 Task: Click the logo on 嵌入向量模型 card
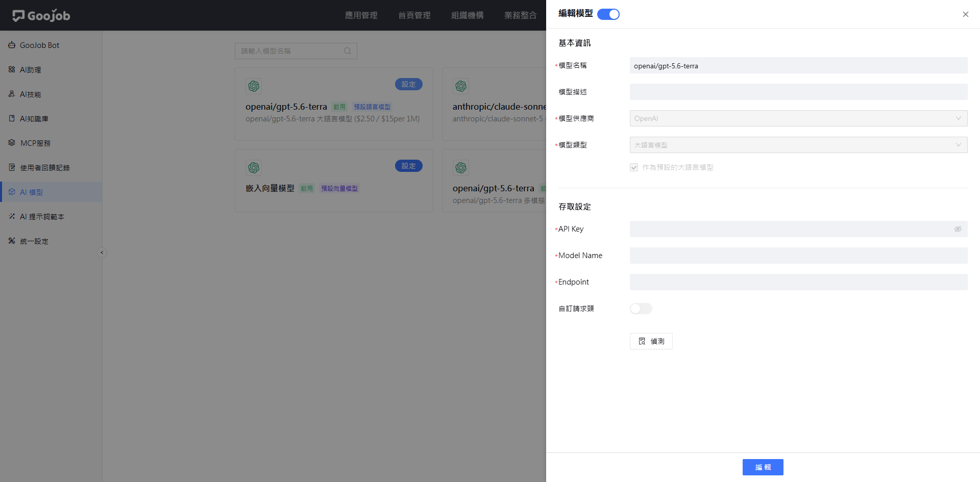(254, 168)
